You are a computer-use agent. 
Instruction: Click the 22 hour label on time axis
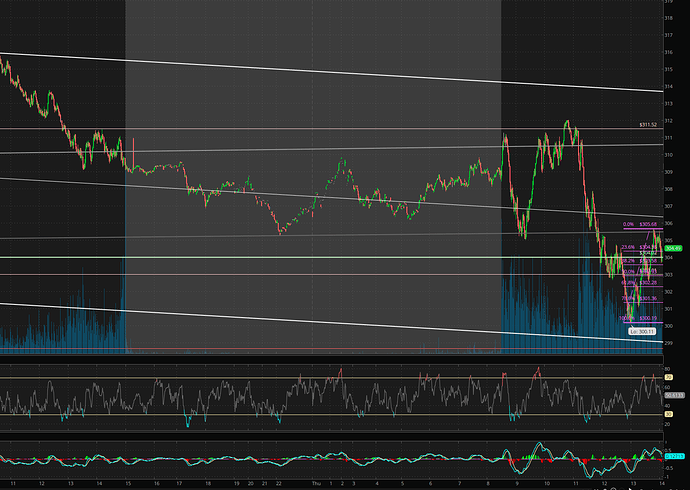[x=278, y=483]
